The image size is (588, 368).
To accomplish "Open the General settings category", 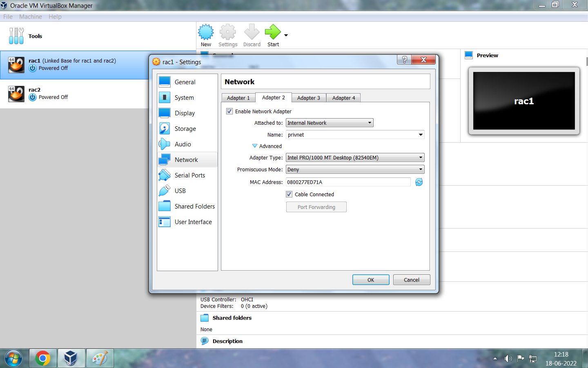I will click(187, 82).
